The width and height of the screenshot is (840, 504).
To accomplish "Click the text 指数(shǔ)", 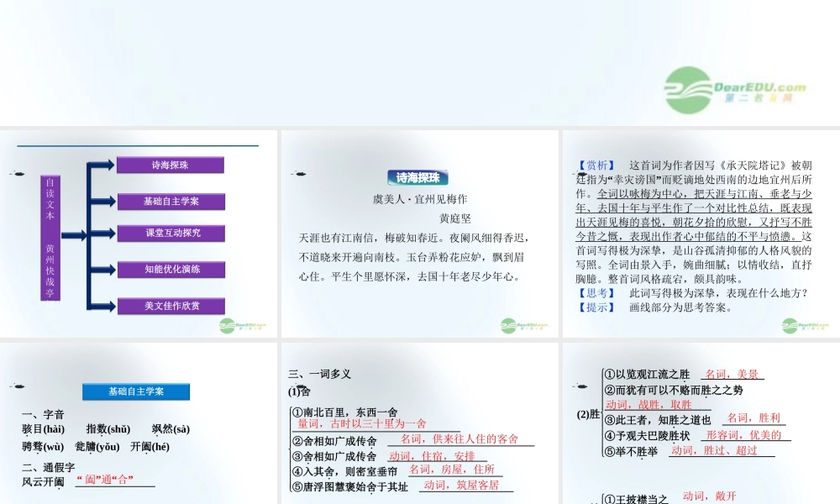I will pos(108,429).
